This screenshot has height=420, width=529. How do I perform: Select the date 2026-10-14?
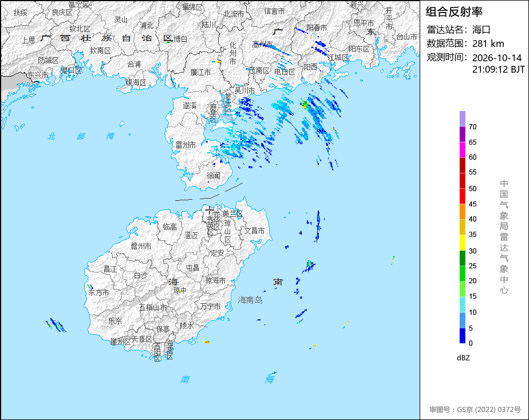click(497, 58)
